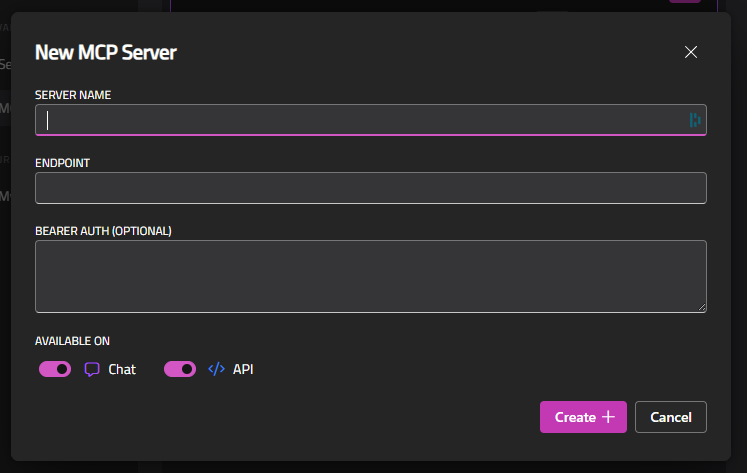The width and height of the screenshot is (747, 473).
Task: Click the Bearer Auth text area
Action: click(x=371, y=276)
